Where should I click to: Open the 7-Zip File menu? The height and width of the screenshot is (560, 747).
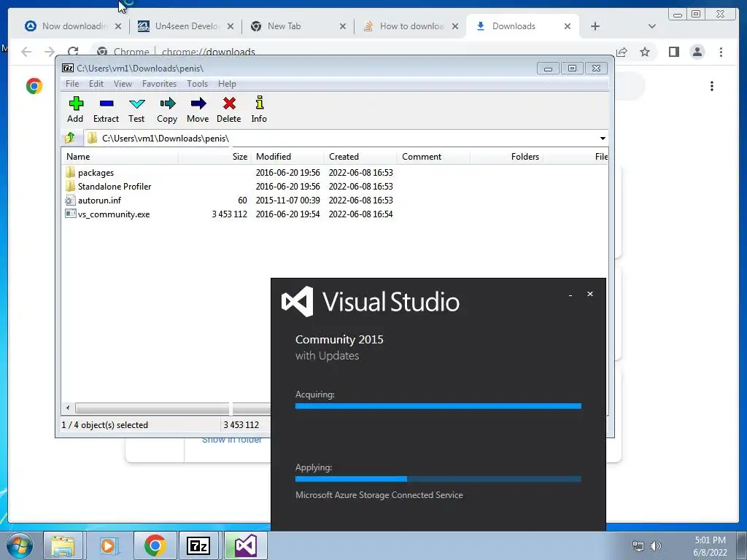click(72, 84)
